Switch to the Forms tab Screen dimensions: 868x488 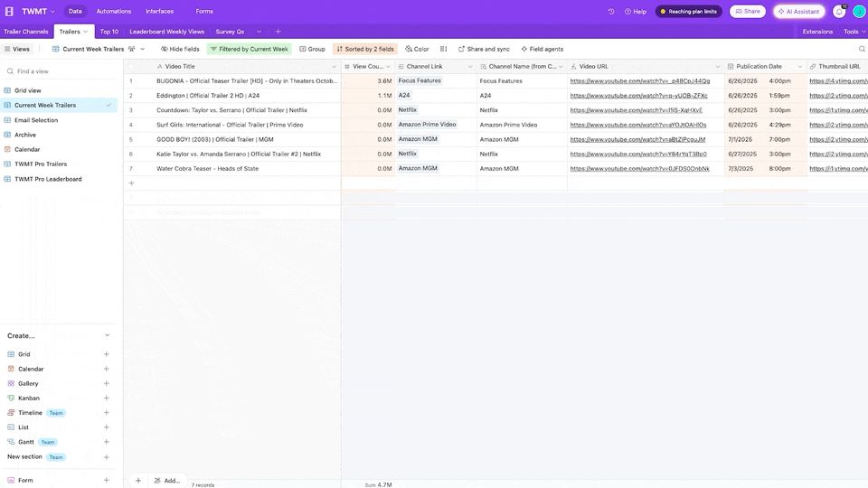[x=204, y=11]
